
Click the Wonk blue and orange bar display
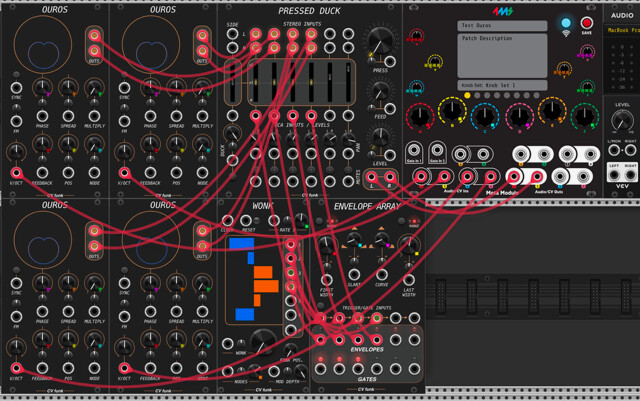[254, 279]
